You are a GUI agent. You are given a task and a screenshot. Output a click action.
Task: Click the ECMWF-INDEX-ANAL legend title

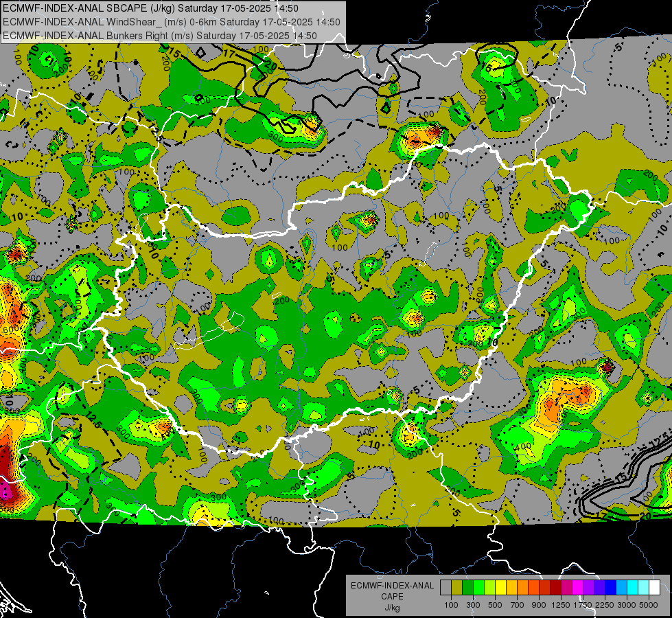point(392,586)
